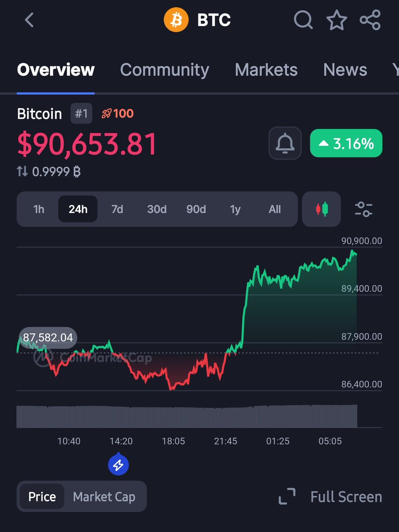Tap the latest point on price line

356,254
